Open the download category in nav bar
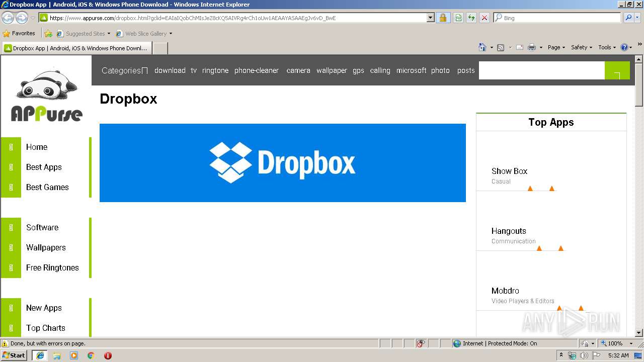The image size is (644, 362). tap(170, 70)
